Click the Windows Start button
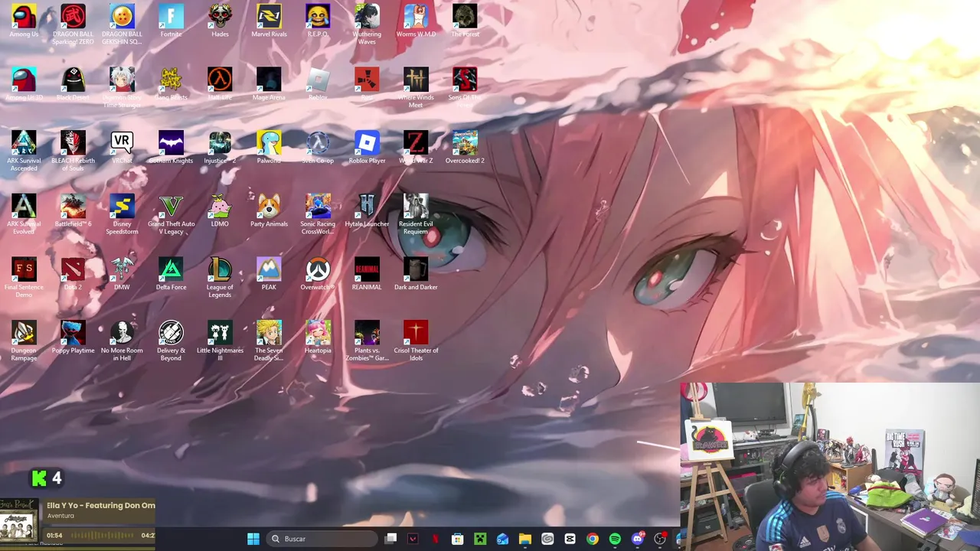This screenshot has height=551, width=980. click(x=253, y=539)
